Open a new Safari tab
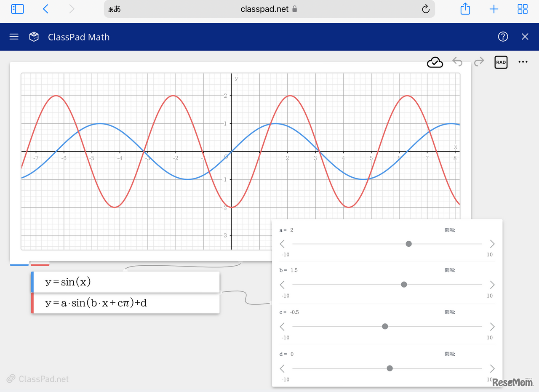 pos(494,9)
